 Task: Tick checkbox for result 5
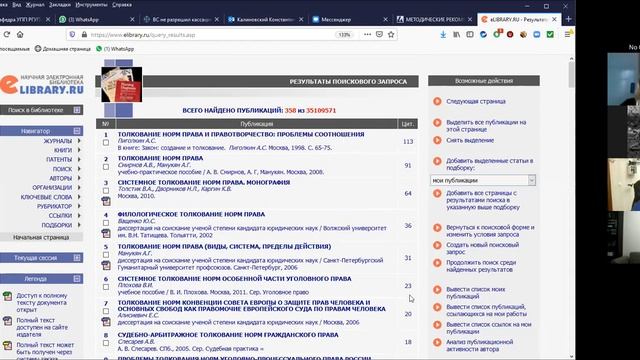tap(106, 255)
